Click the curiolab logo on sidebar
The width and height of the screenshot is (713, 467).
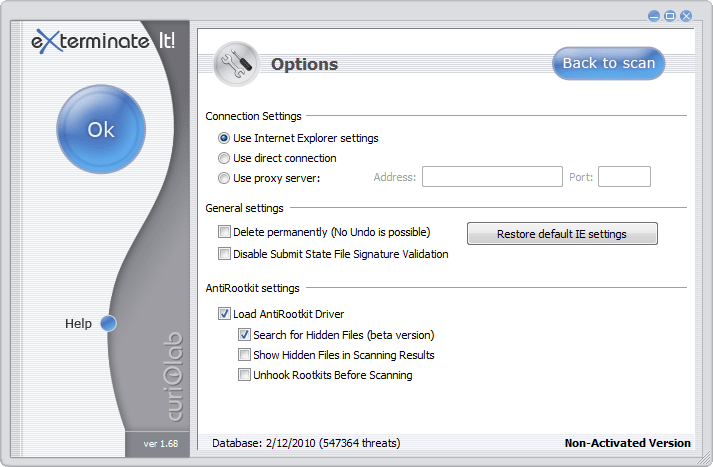click(x=174, y=377)
